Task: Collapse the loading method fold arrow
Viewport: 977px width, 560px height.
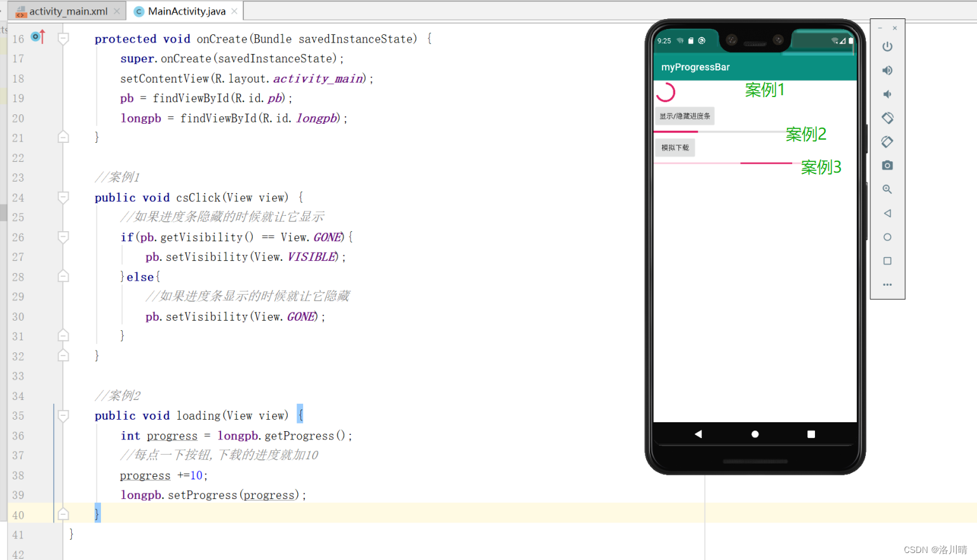Action: click(62, 415)
